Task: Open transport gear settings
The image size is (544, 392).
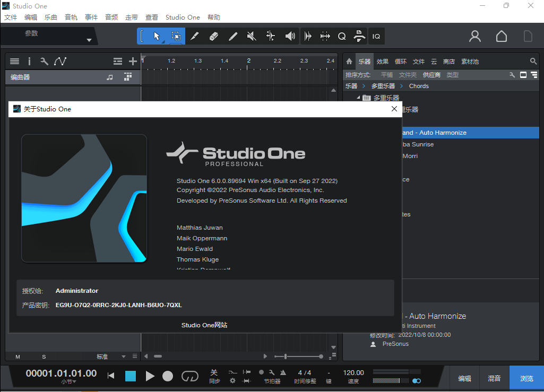Action: click(x=232, y=380)
